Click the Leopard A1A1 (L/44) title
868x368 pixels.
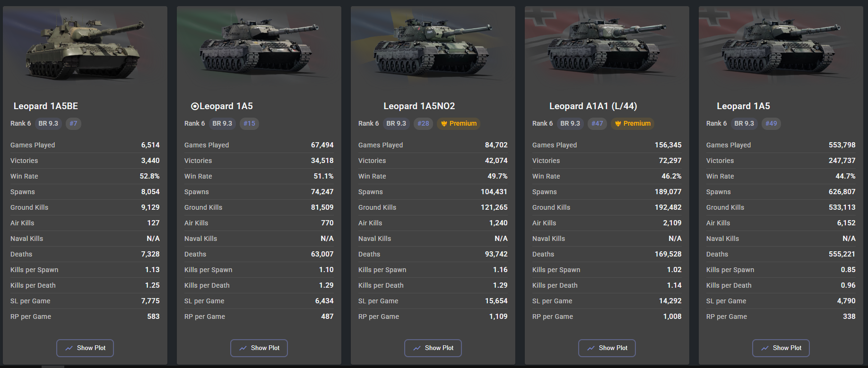(593, 106)
